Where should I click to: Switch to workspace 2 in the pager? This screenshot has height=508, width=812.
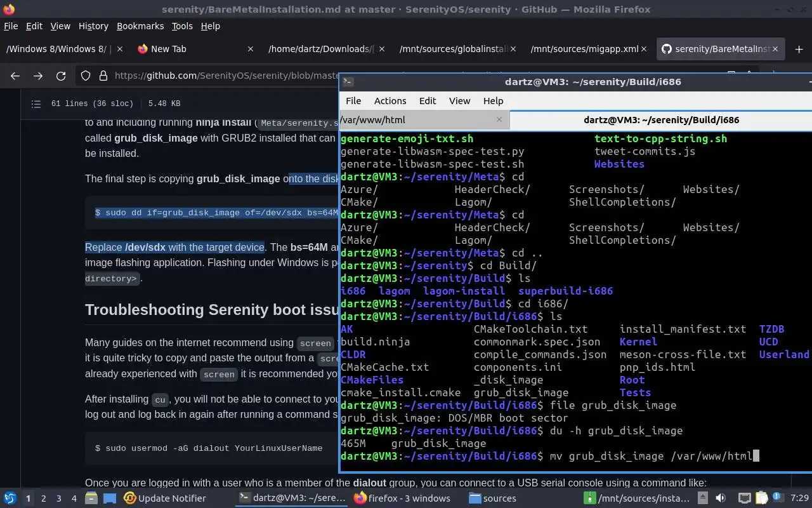pos(43,498)
